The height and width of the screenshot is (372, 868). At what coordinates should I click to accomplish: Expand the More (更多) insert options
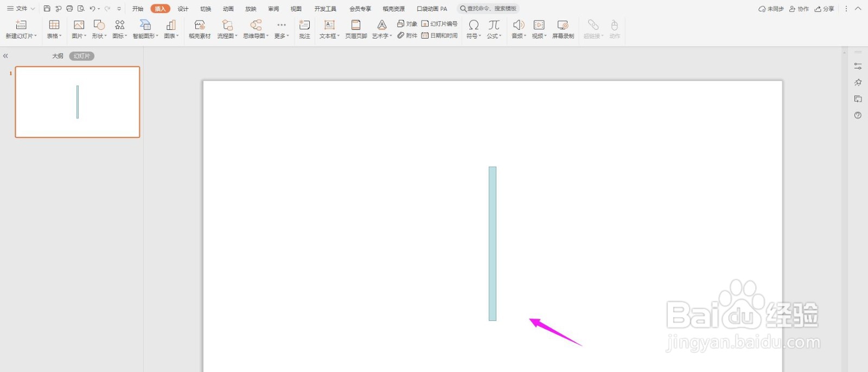(x=282, y=29)
